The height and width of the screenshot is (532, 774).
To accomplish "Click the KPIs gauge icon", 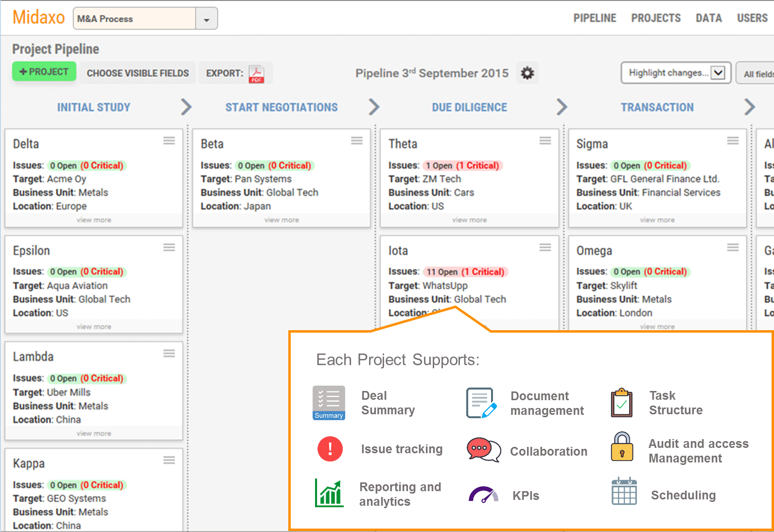I will point(483,495).
